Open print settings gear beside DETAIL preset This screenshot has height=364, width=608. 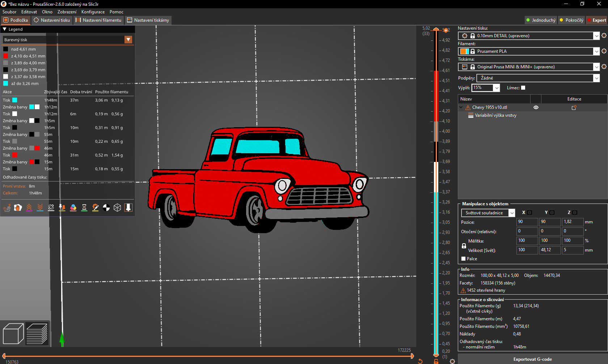point(604,35)
